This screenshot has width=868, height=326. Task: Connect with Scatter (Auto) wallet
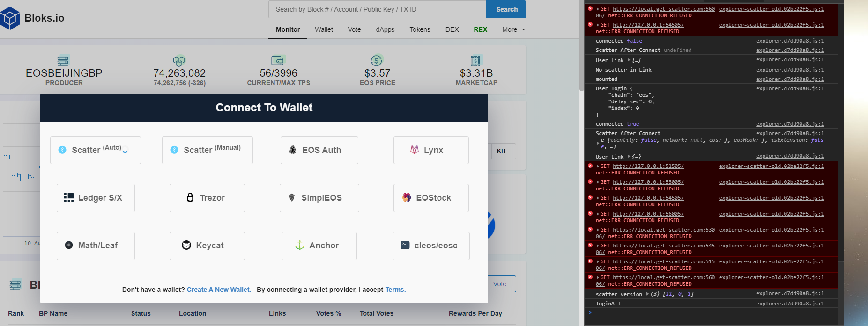point(96,150)
